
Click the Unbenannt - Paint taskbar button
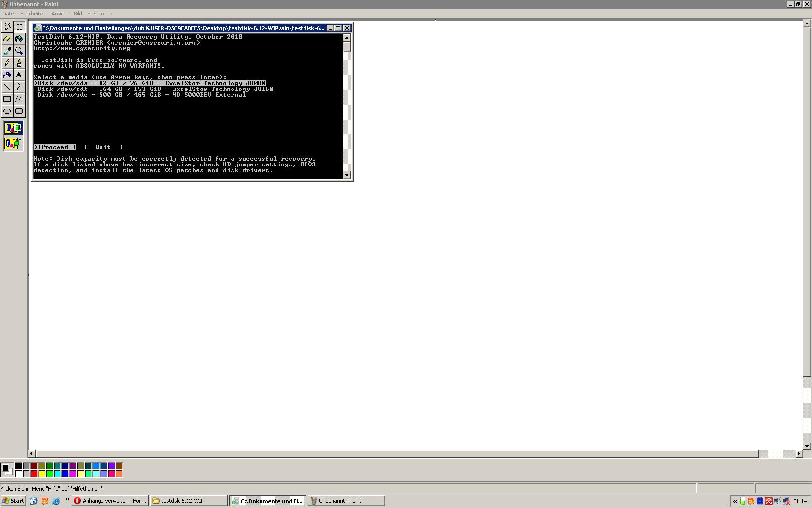click(x=346, y=501)
